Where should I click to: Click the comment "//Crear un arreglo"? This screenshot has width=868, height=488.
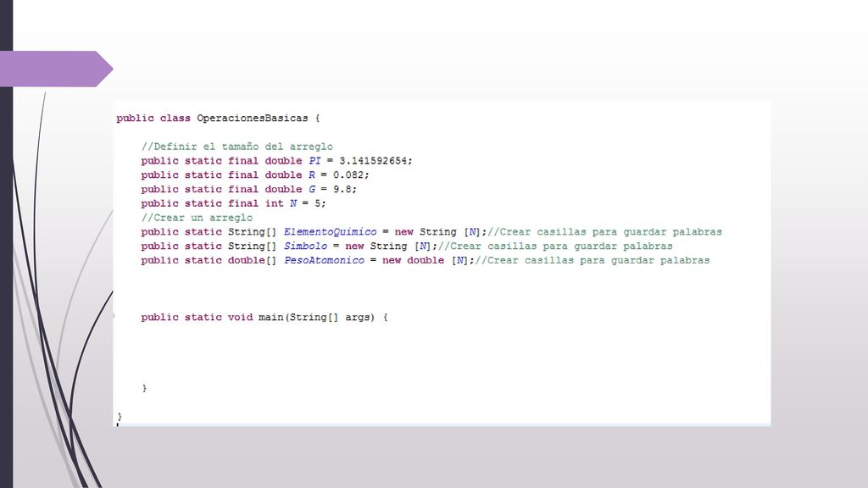pos(197,218)
